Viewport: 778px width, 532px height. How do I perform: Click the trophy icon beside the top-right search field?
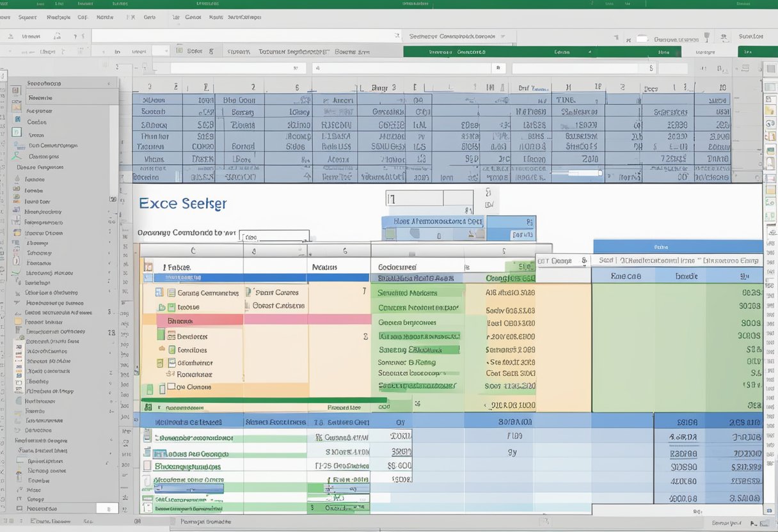pyautogui.click(x=707, y=37)
